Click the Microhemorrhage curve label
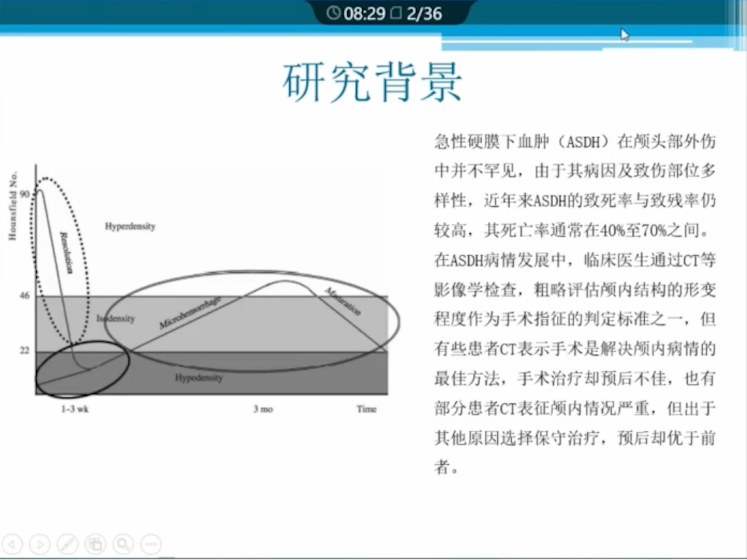The image size is (747, 560). coord(190,312)
